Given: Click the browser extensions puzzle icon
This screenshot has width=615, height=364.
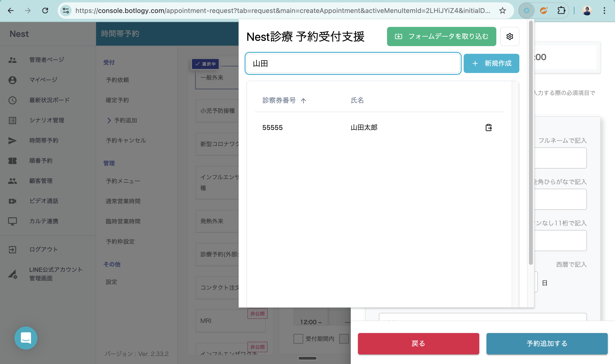Looking at the screenshot, I should pyautogui.click(x=561, y=11).
